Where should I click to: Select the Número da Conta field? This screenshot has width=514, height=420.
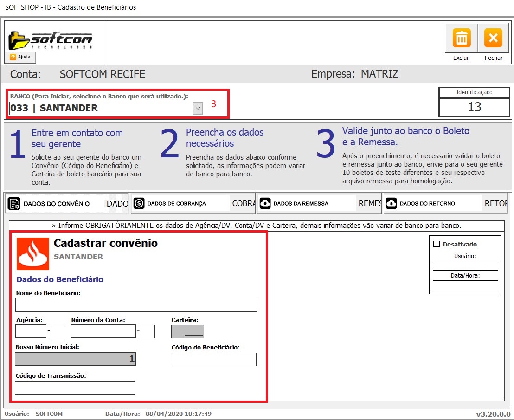(103, 331)
